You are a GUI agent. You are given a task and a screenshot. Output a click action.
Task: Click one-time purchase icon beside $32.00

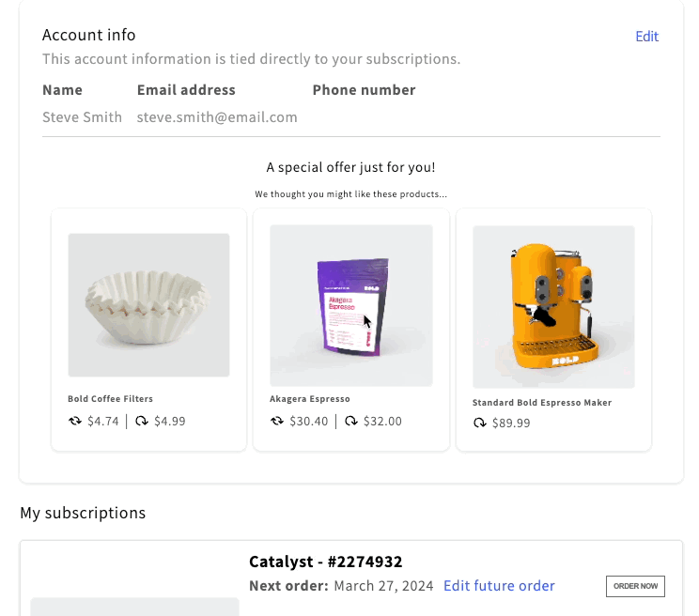click(350, 421)
